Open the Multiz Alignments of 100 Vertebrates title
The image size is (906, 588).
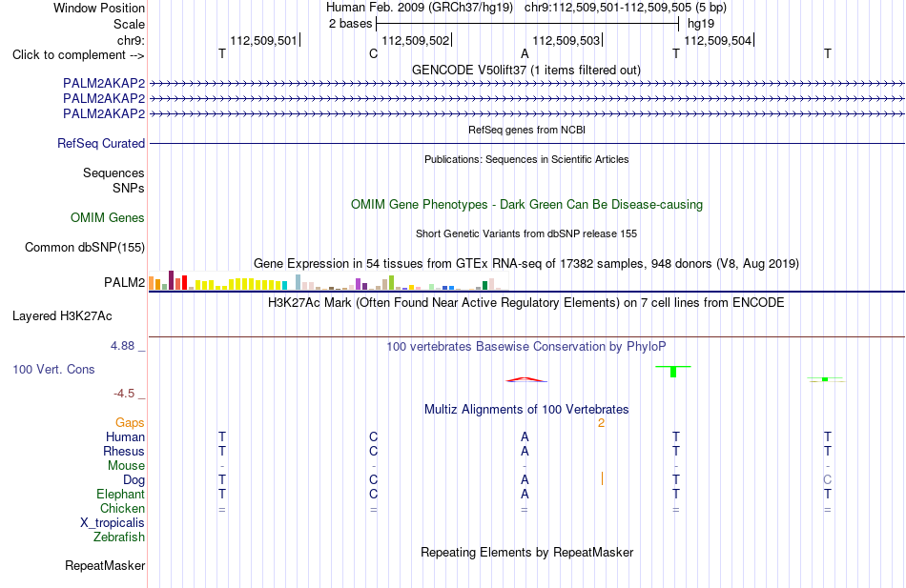(x=526, y=410)
